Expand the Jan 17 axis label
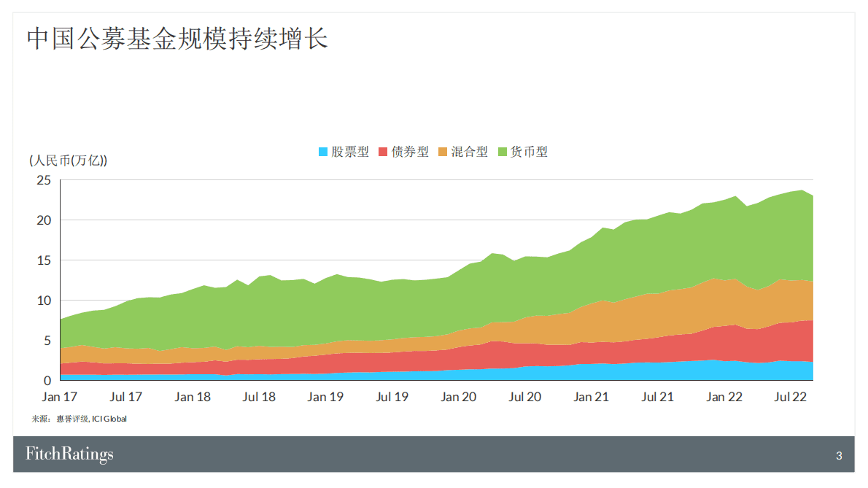868x488 pixels. [59, 396]
